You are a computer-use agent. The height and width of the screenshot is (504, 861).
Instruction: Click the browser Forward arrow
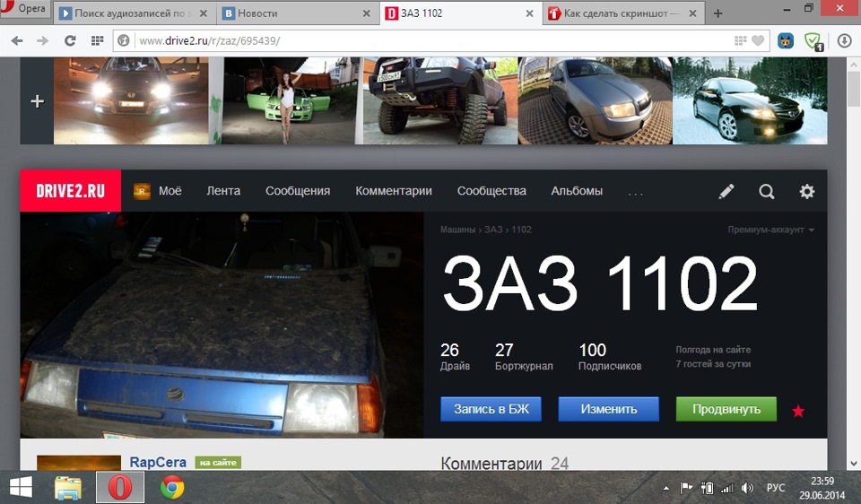42,40
